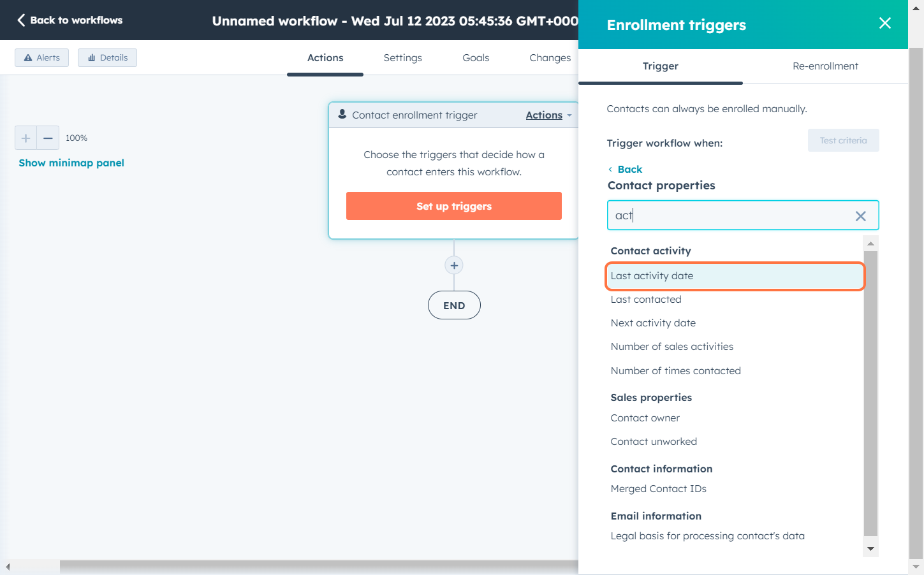Add action with plus circle below trigger
924x575 pixels.
point(454,266)
